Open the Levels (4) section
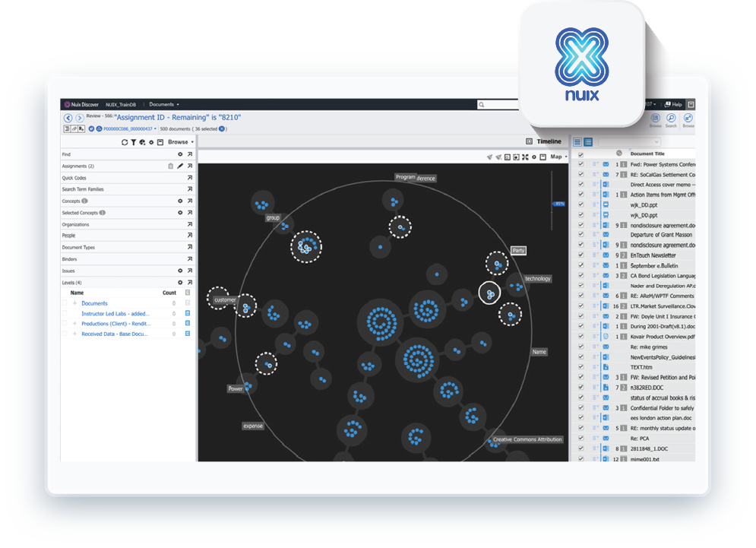 coord(72,283)
